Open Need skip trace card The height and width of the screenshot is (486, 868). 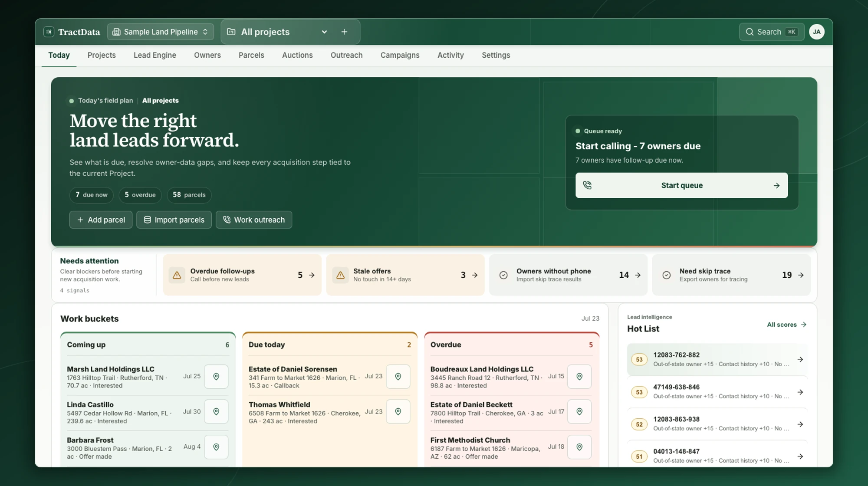tap(731, 275)
